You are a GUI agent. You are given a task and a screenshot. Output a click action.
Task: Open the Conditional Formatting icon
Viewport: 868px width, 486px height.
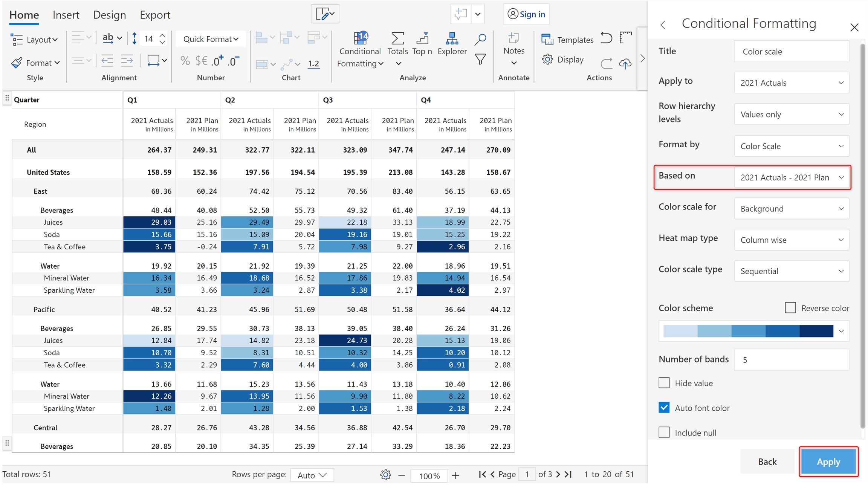tap(360, 38)
